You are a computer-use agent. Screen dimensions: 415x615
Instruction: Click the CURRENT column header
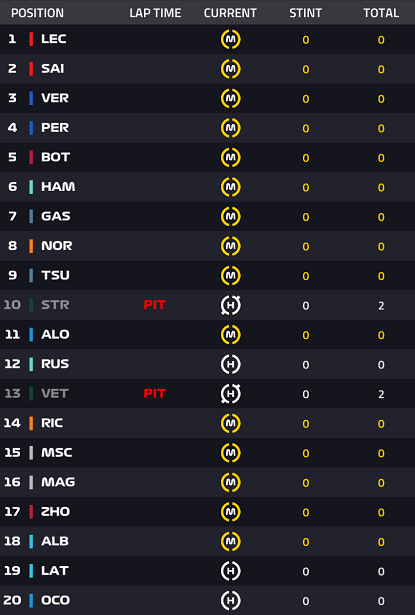pos(230,13)
